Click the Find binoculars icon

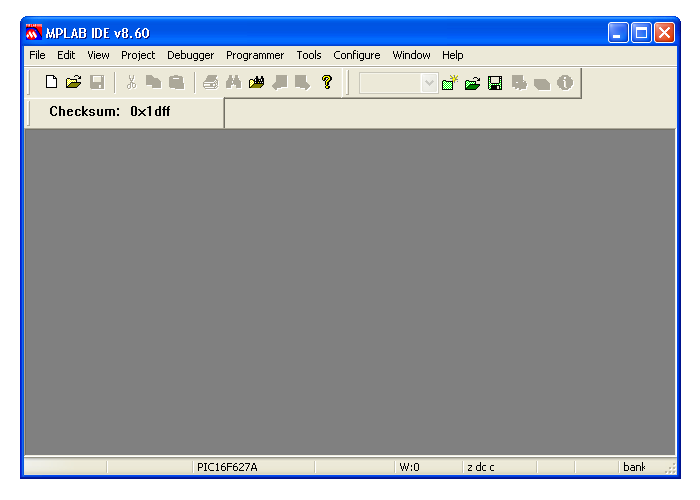point(233,83)
